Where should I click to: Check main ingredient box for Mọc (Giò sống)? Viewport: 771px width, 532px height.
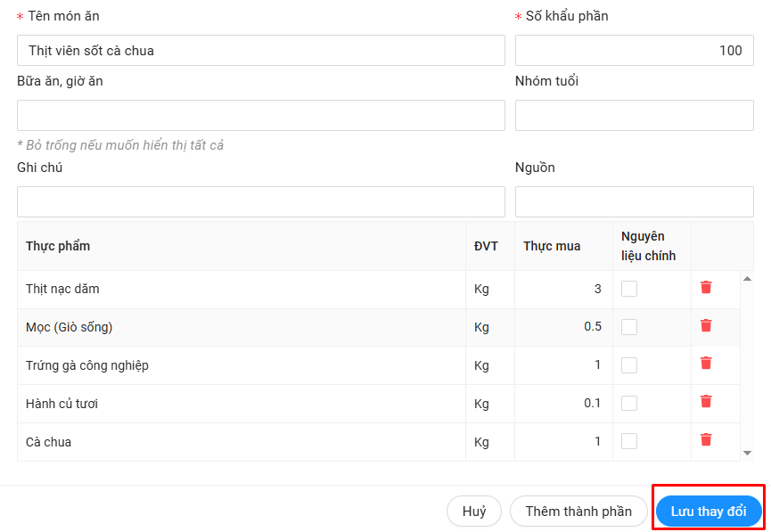[x=629, y=327]
